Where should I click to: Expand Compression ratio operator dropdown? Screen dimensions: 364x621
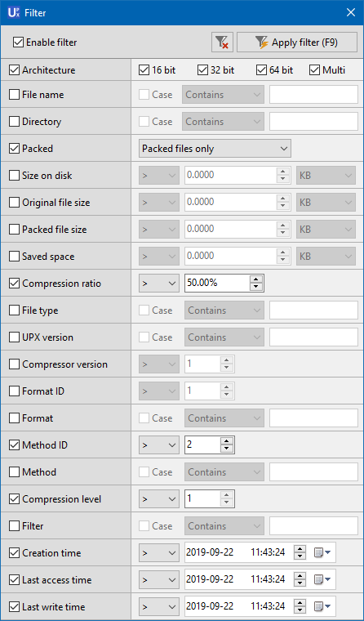click(158, 284)
